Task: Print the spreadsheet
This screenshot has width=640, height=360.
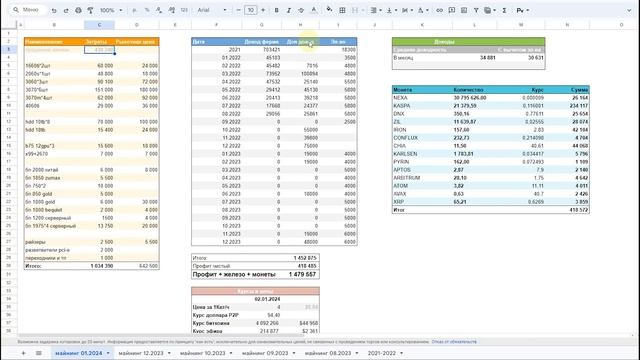Action: tap(78, 10)
